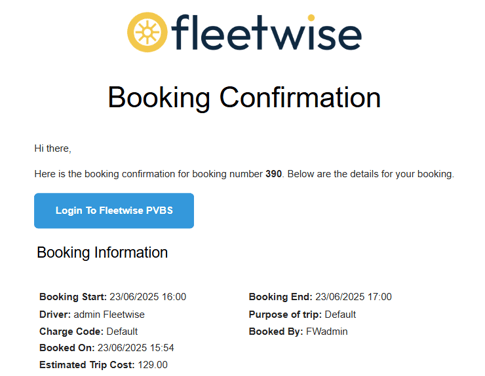Click the Booking End label
The width and height of the screenshot is (485, 376).
click(281, 297)
